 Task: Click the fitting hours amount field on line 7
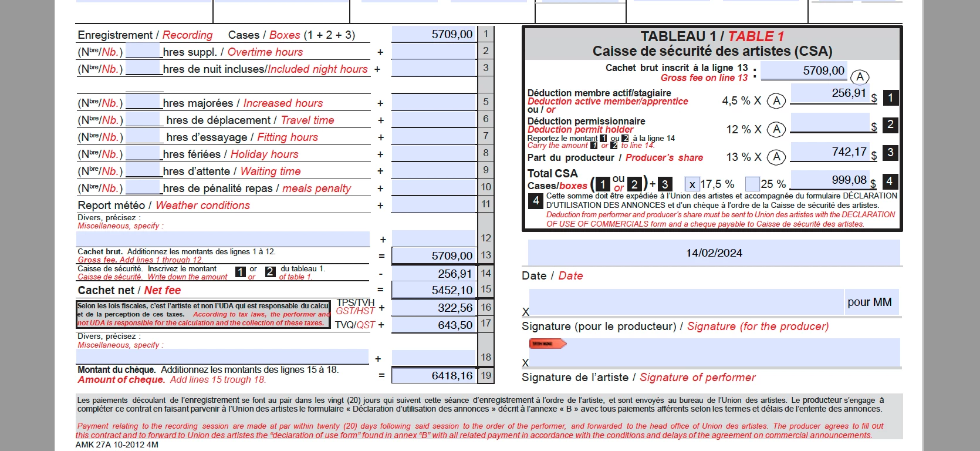(434, 136)
